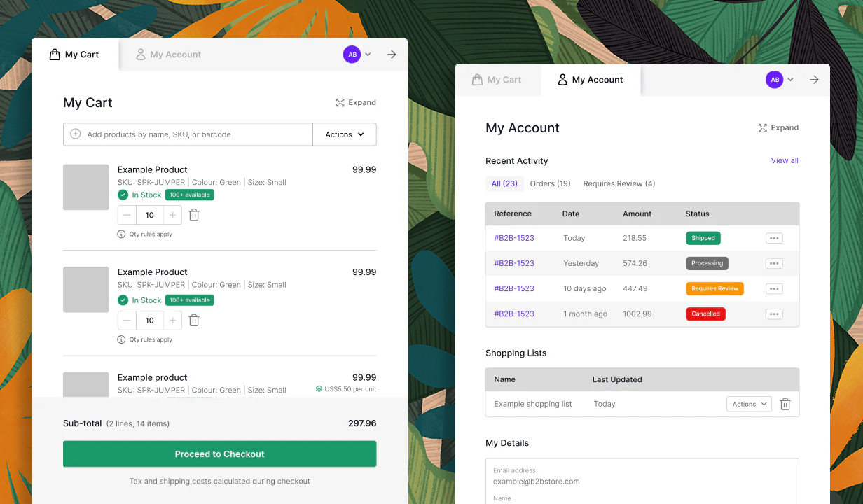Click Proceed to Checkout button
The height and width of the screenshot is (504, 863).
point(219,454)
